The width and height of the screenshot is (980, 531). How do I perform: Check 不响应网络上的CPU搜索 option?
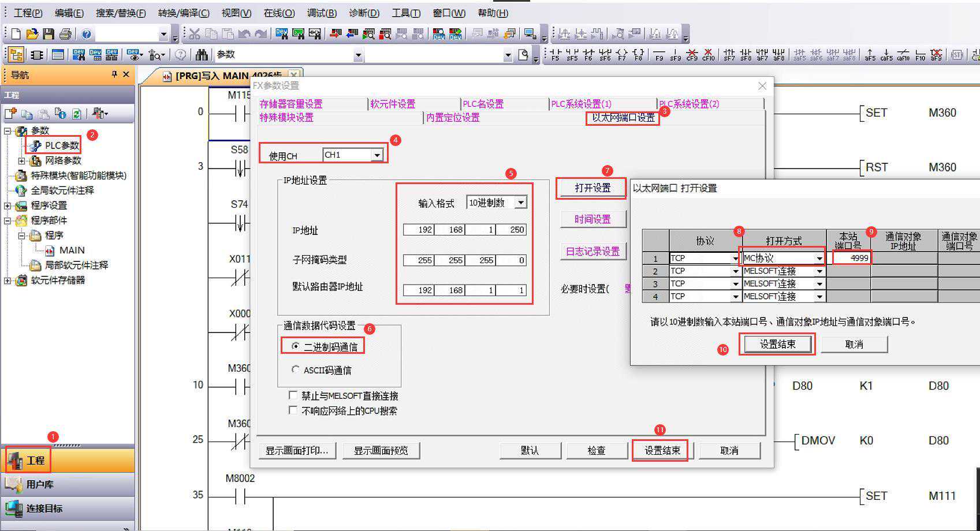[x=293, y=410]
